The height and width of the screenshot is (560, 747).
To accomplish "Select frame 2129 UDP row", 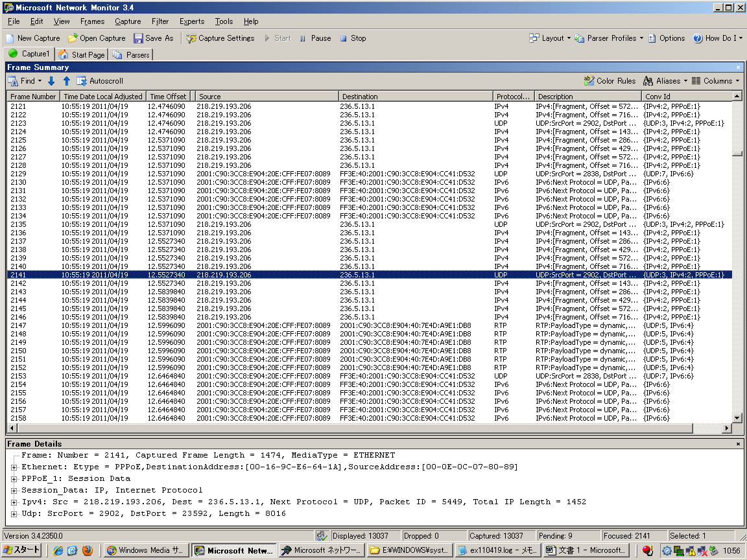I will click(369, 174).
